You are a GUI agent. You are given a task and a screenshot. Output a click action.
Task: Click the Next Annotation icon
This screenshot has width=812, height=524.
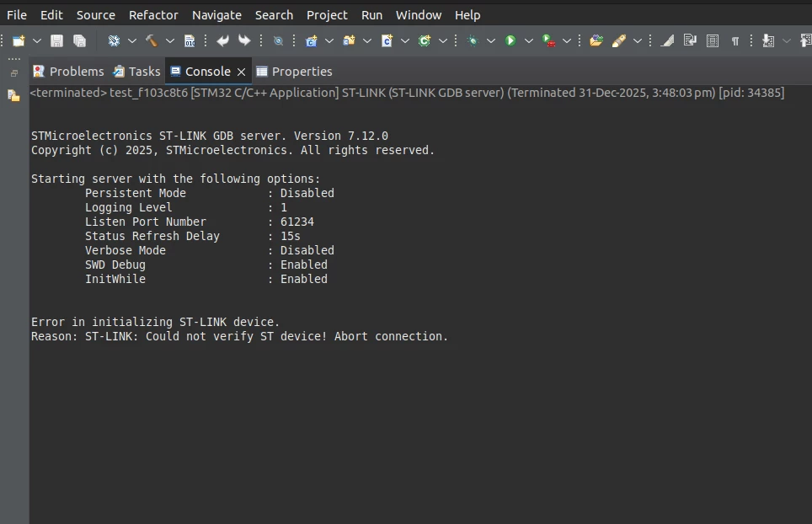(768, 41)
